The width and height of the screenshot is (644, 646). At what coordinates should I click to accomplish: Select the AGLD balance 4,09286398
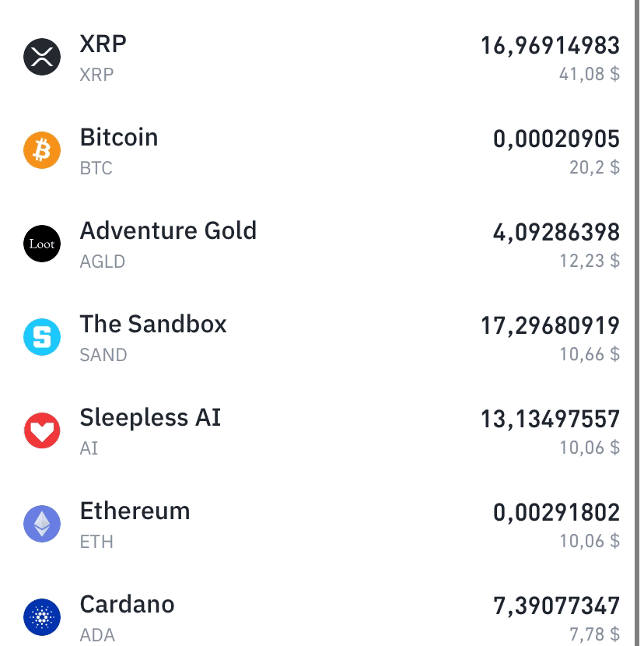coord(556,233)
